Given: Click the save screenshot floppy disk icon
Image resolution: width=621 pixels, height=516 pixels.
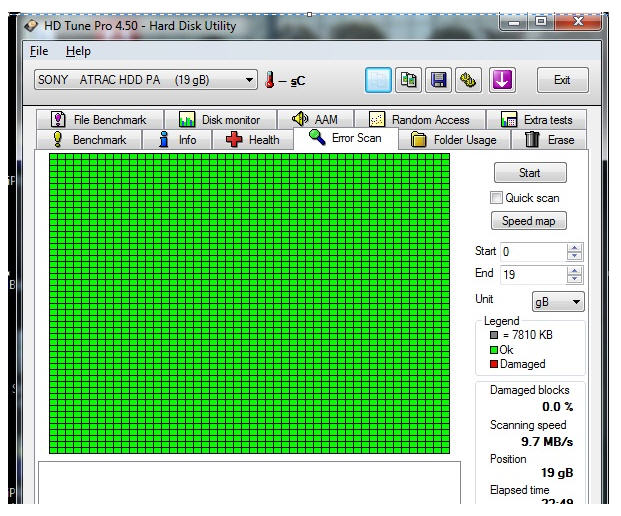Looking at the screenshot, I should [439, 80].
